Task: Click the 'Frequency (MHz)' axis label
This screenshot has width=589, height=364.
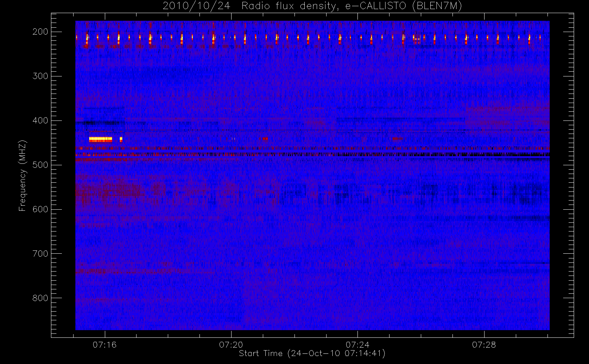Action: coord(23,175)
